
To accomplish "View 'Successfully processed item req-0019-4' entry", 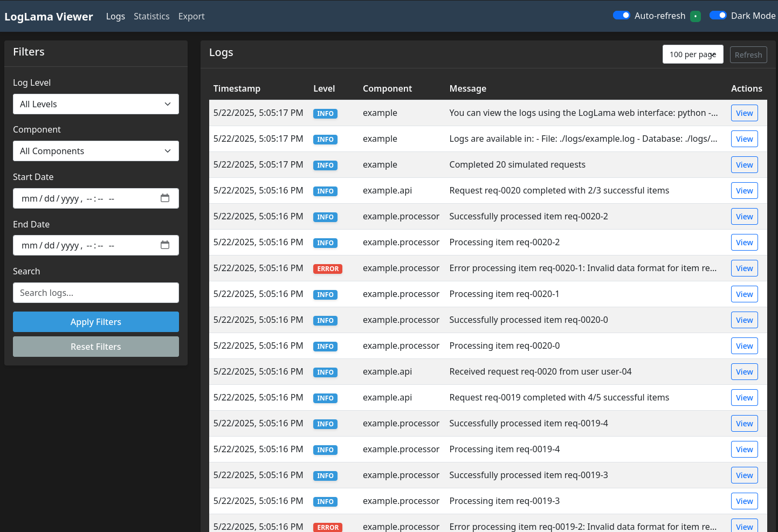I will (745, 424).
